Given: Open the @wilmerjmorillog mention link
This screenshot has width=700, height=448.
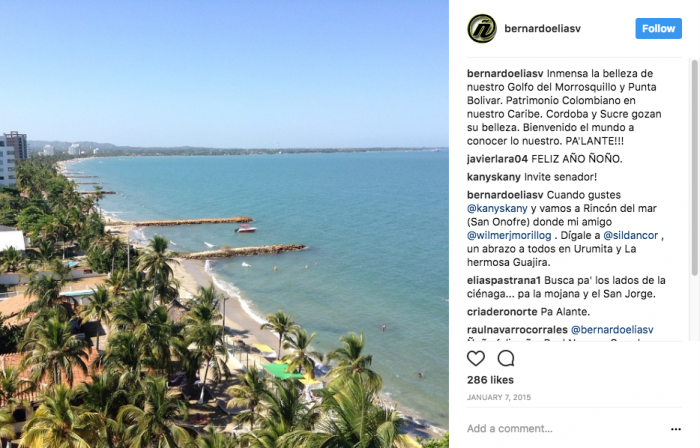Looking at the screenshot, I should coord(509,235).
